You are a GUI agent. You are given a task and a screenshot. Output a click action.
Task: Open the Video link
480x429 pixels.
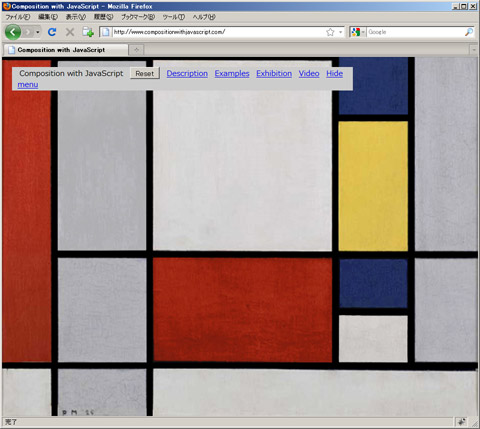point(309,73)
